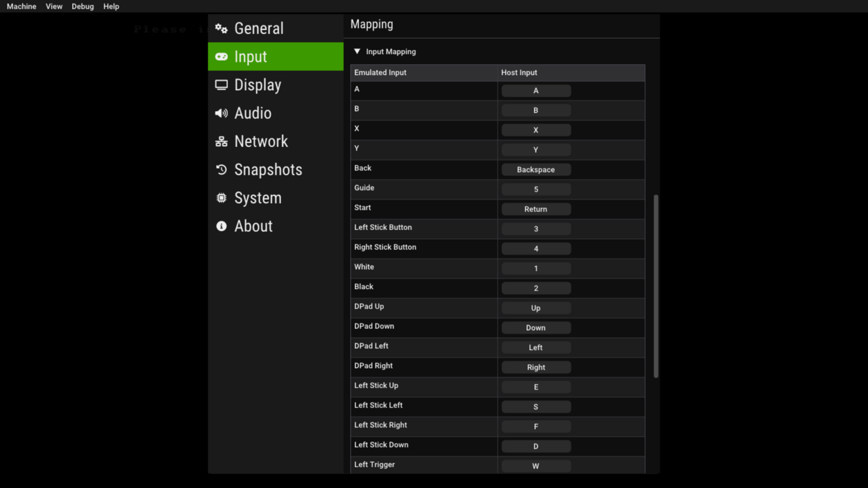
Task: Click the Audio speaker icon
Action: [x=221, y=113]
